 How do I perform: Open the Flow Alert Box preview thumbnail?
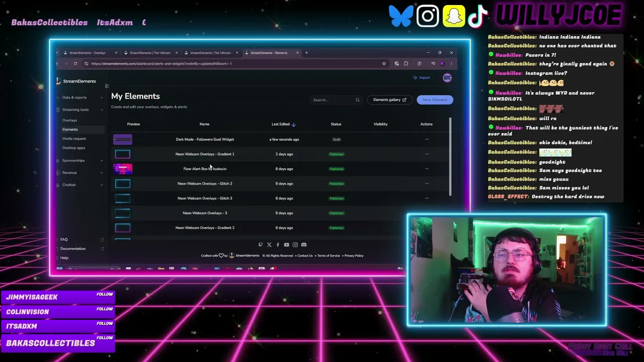click(122, 169)
